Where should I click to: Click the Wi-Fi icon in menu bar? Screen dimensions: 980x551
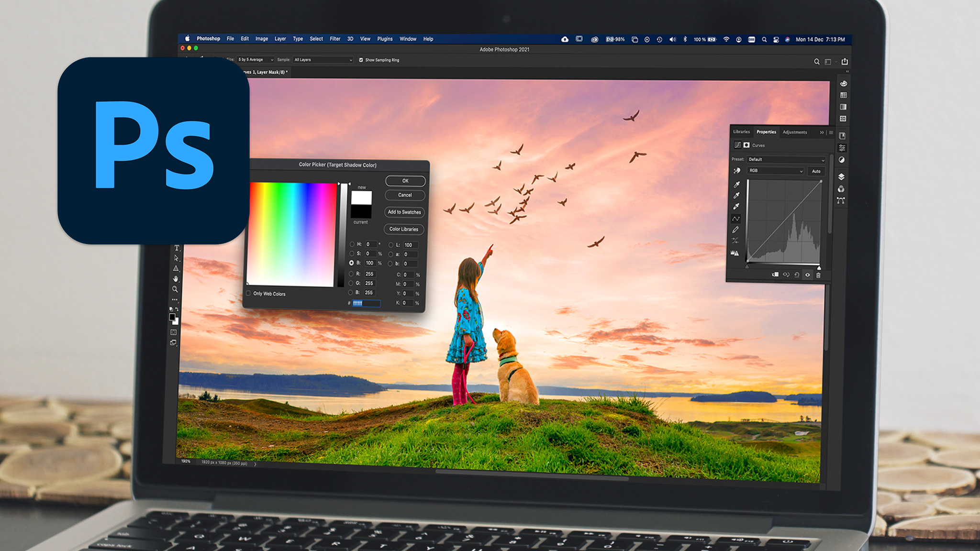(726, 39)
